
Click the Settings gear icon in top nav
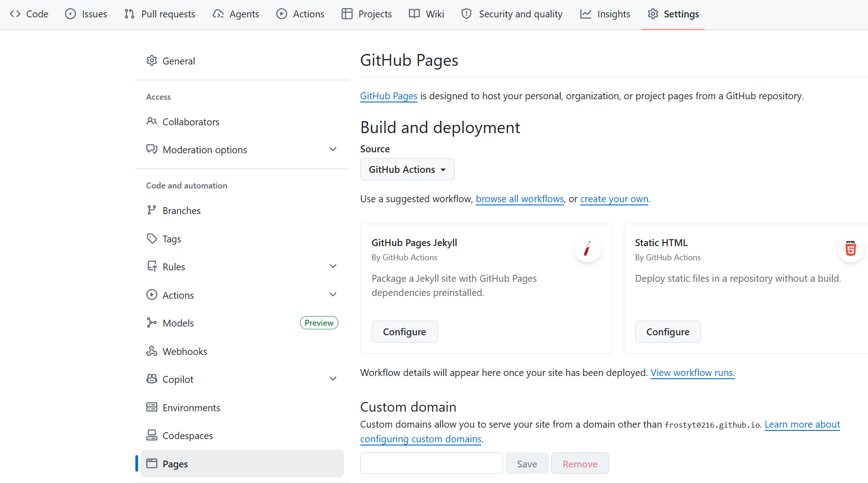653,14
